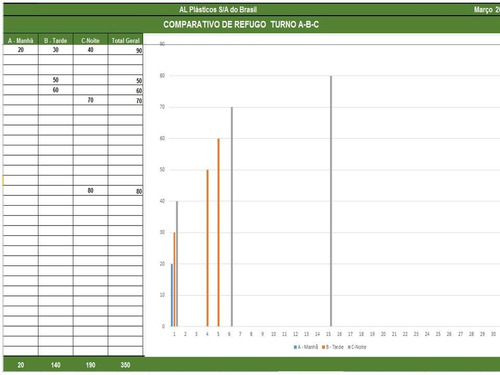Select B - Tarde cell showing 50
The image size is (500, 375).
click(56, 80)
